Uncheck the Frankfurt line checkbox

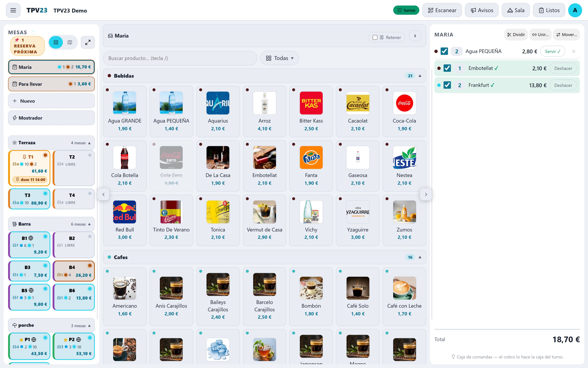(x=447, y=85)
